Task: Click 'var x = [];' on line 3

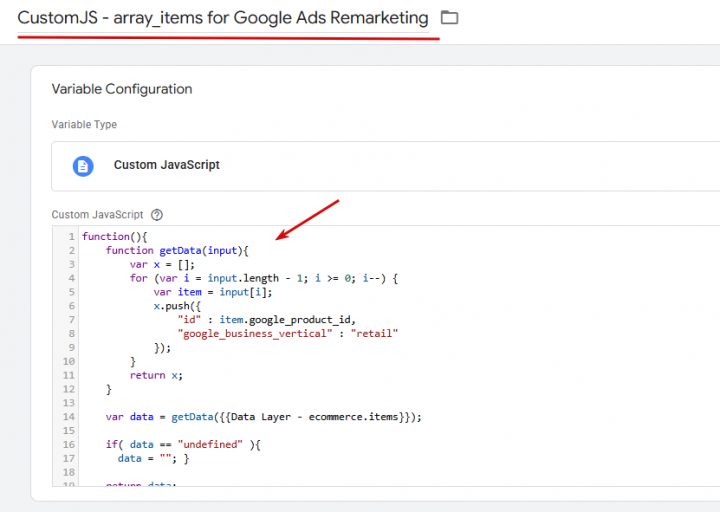Action: coord(162,264)
